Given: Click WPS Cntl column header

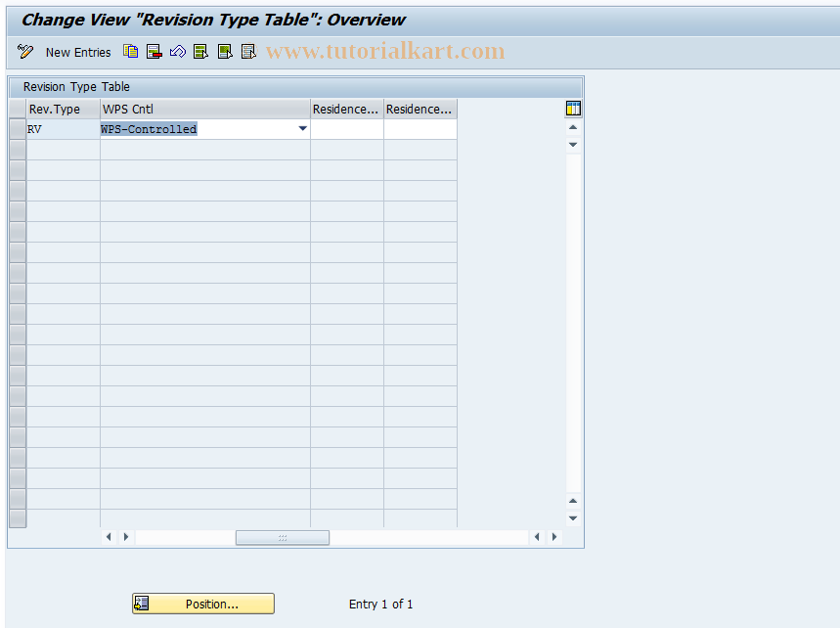Looking at the screenshot, I should (205, 109).
